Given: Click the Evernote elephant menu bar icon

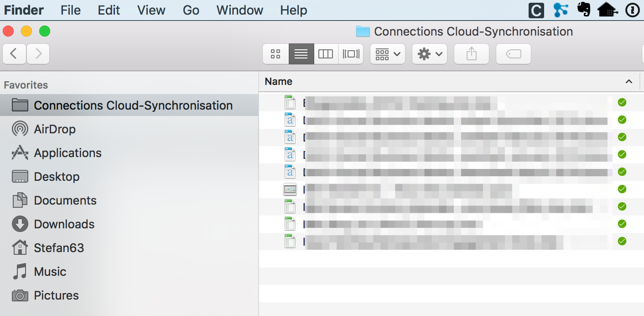Looking at the screenshot, I should pos(583,10).
